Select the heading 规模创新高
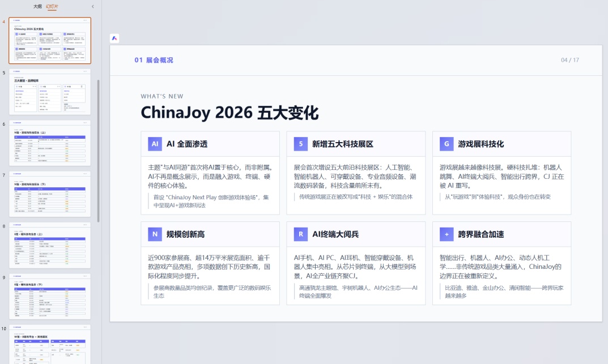 click(185, 234)
